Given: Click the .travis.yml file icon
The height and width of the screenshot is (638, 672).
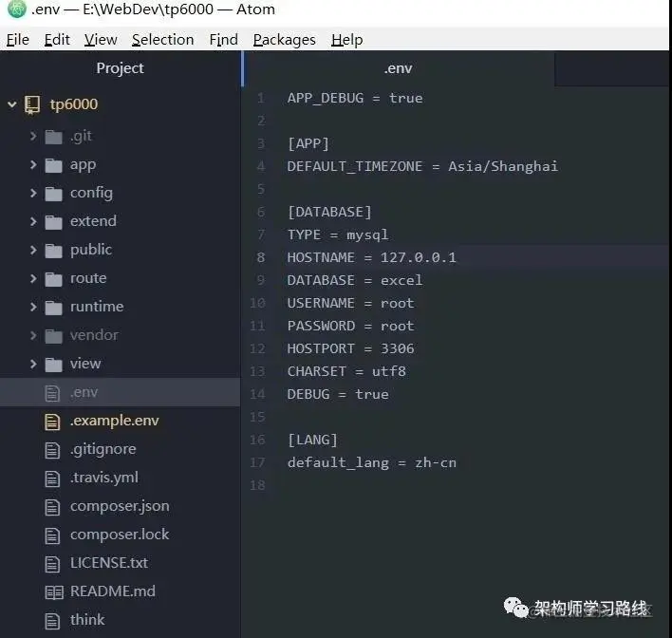Looking at the screenshot, I should tap(52, 478).
